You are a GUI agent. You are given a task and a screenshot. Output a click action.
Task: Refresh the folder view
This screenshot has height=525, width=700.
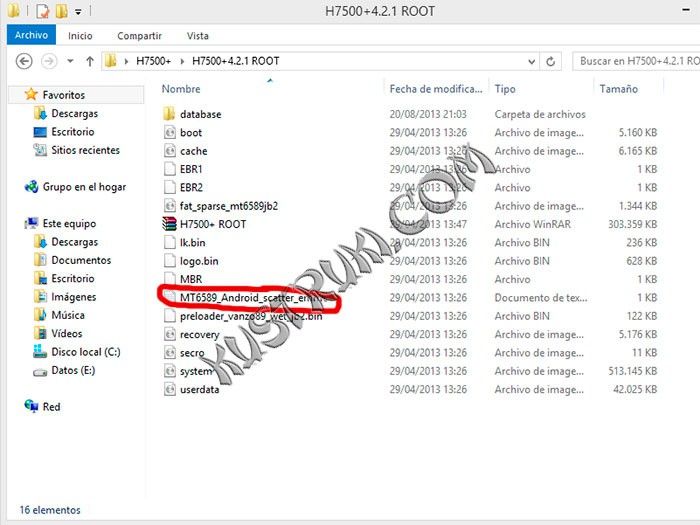click(x=550, y=62)
